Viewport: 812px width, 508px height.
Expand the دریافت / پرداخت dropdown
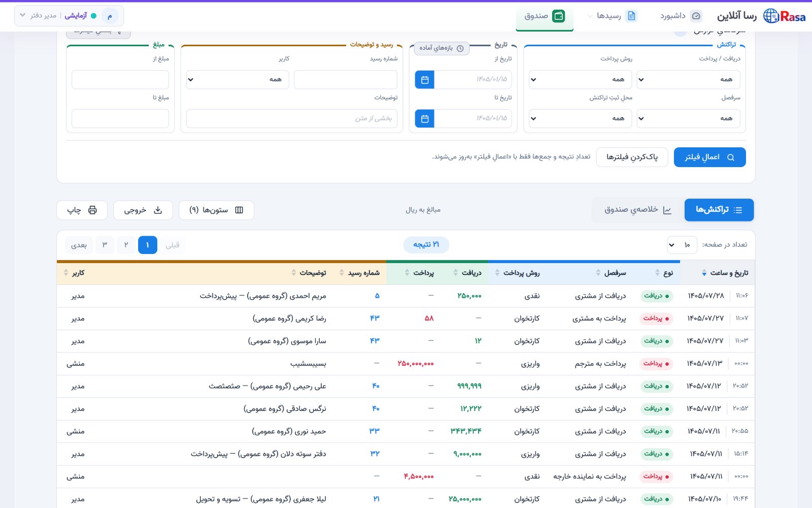click(688, 80)
